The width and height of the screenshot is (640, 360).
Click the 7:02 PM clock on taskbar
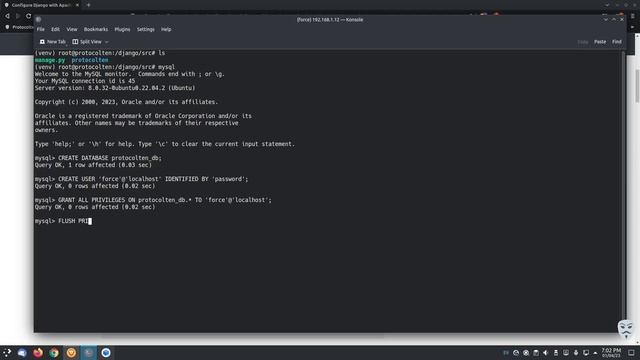coord(611,353)
